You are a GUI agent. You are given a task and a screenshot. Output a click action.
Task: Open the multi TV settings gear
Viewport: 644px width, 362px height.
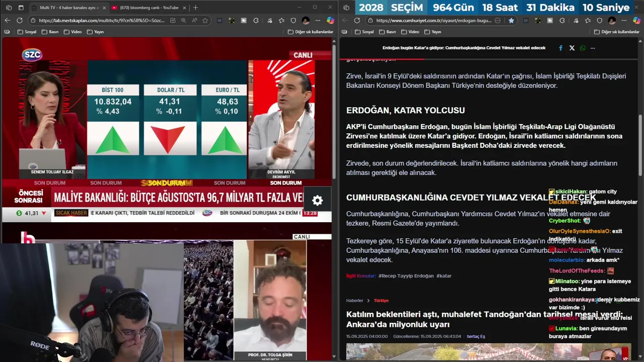317,200
